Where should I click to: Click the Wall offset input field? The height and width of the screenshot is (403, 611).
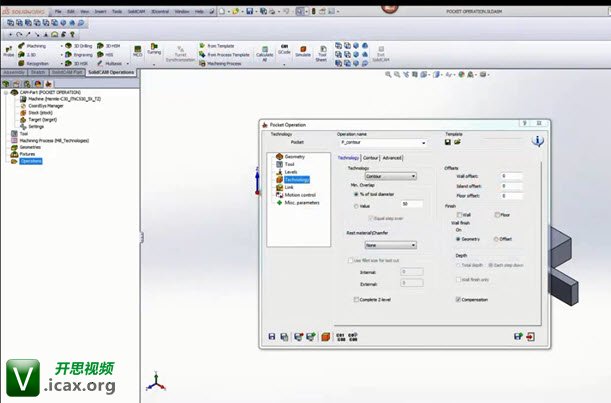click(512, 176)
